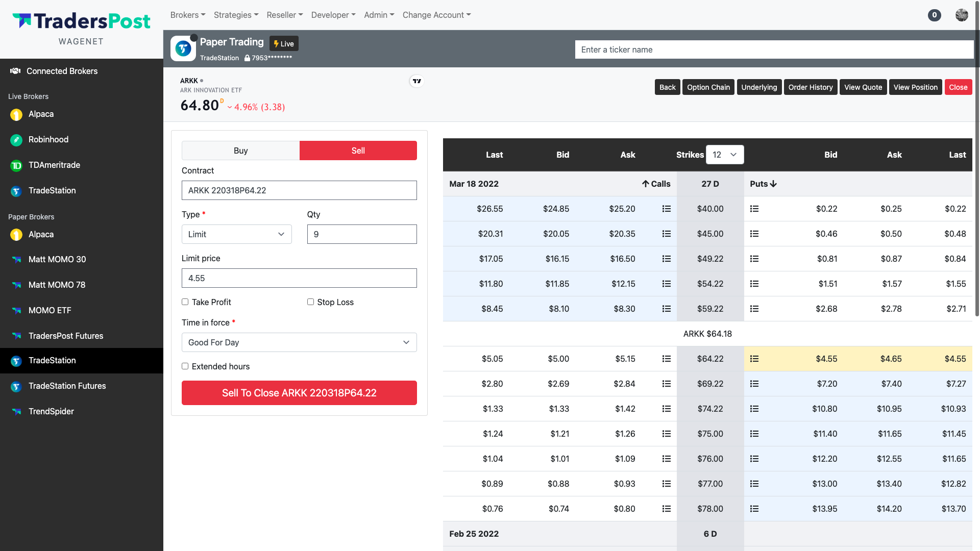Click the Paper Trading TradeStation logo in header
The height and width of the screenshot is (551, 980).
tap(183, 48)
